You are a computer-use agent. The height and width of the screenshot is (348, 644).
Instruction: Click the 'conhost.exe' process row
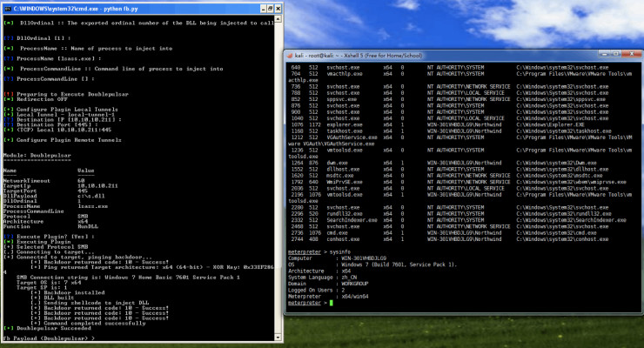pos(450,239)
